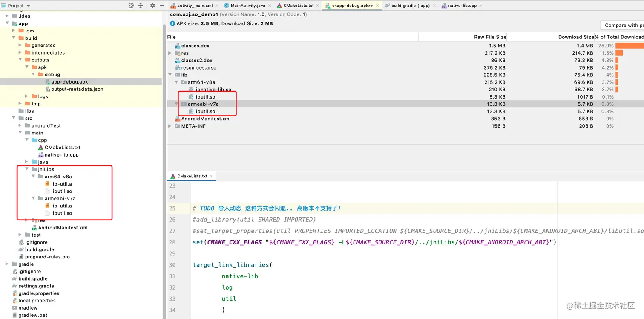Click the resources.arsc file icon
This screenshot has height=319, width=644.
[x=178, y=67]
